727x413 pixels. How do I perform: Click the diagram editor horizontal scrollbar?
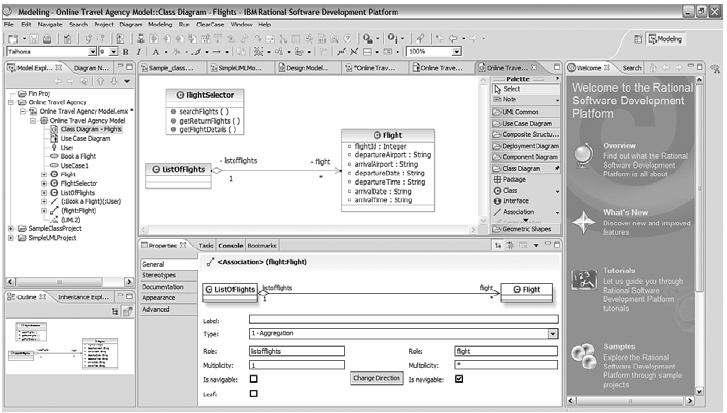click(309, 229)
